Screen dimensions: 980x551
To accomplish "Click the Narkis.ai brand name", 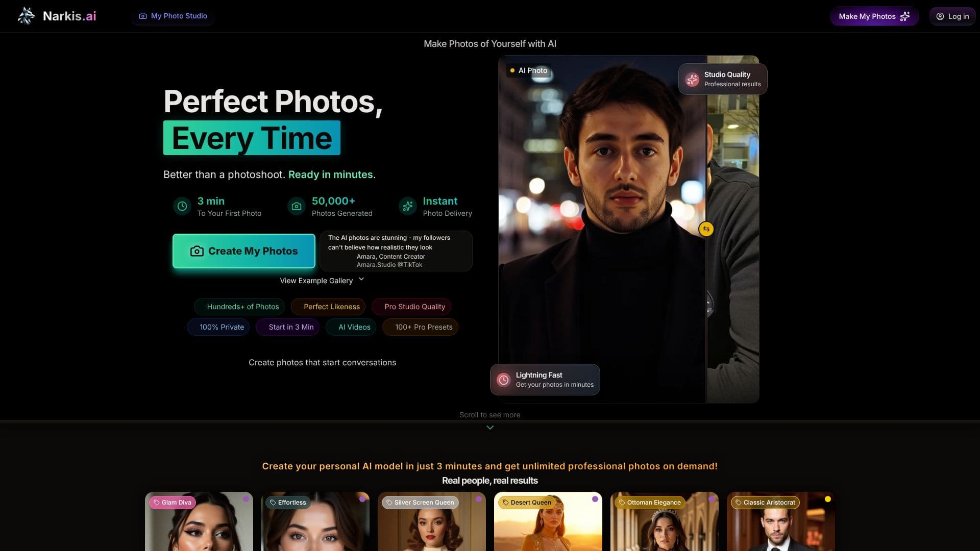I will (69, 16).
